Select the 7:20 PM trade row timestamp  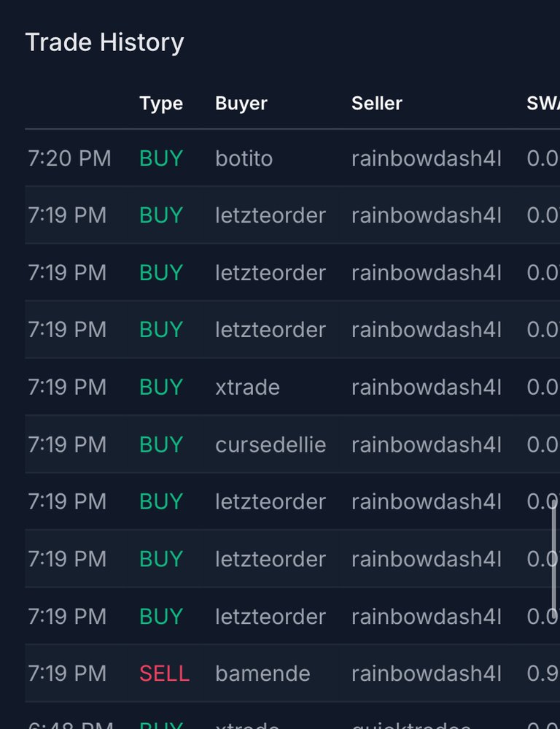click(69, 158)
